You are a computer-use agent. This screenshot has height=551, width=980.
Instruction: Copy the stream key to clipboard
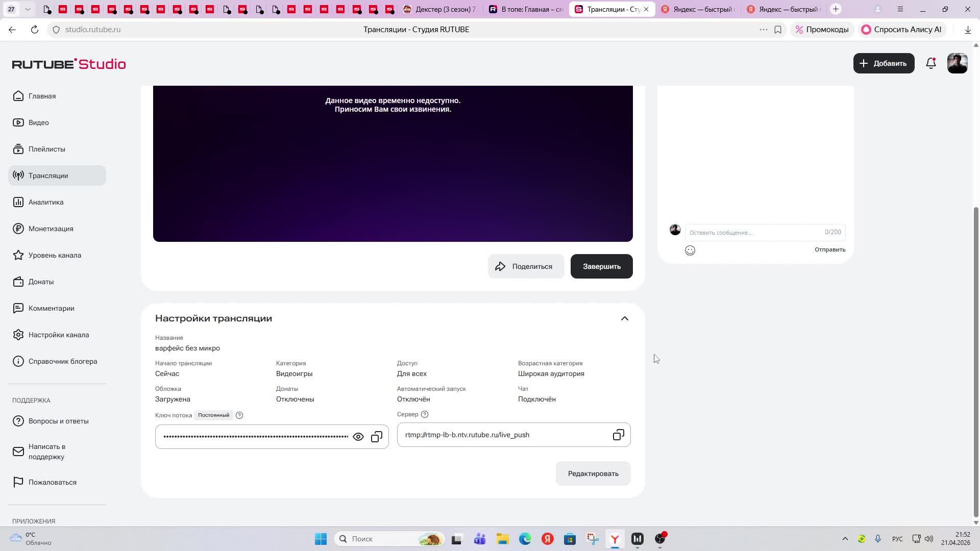tap(377, 437)
